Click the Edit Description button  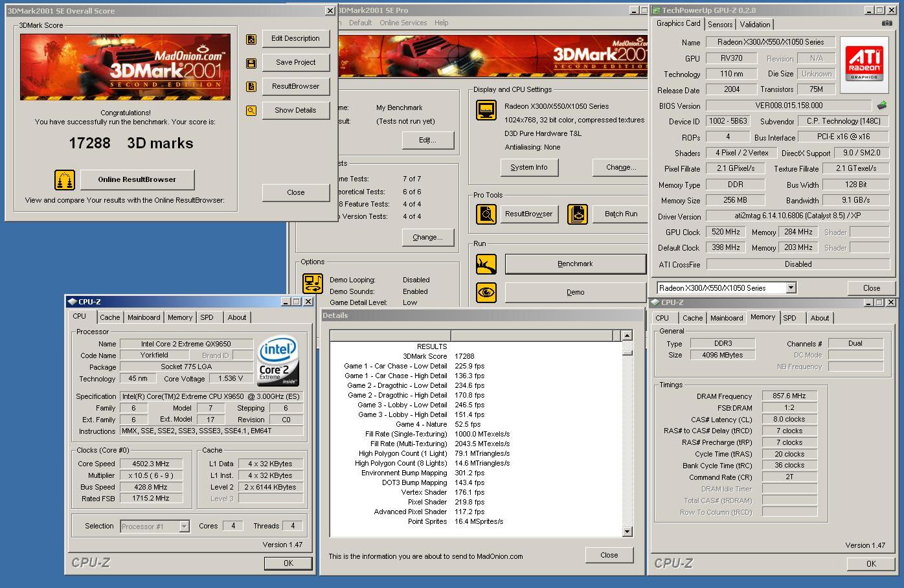click(x=296, y=39)
